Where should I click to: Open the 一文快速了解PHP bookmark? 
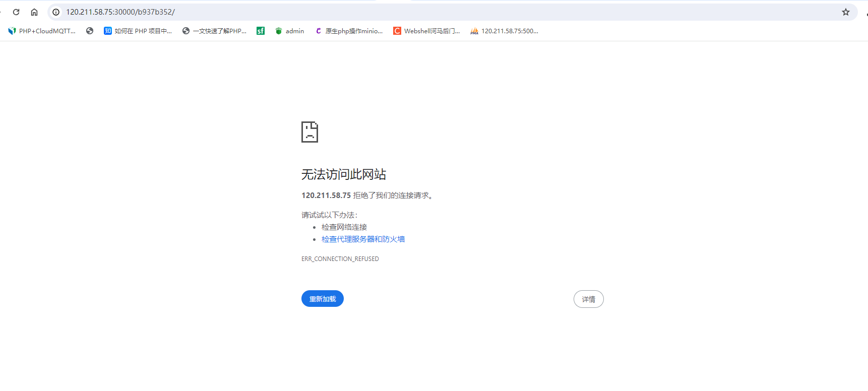pyautogui.click(x=214, y=31)
